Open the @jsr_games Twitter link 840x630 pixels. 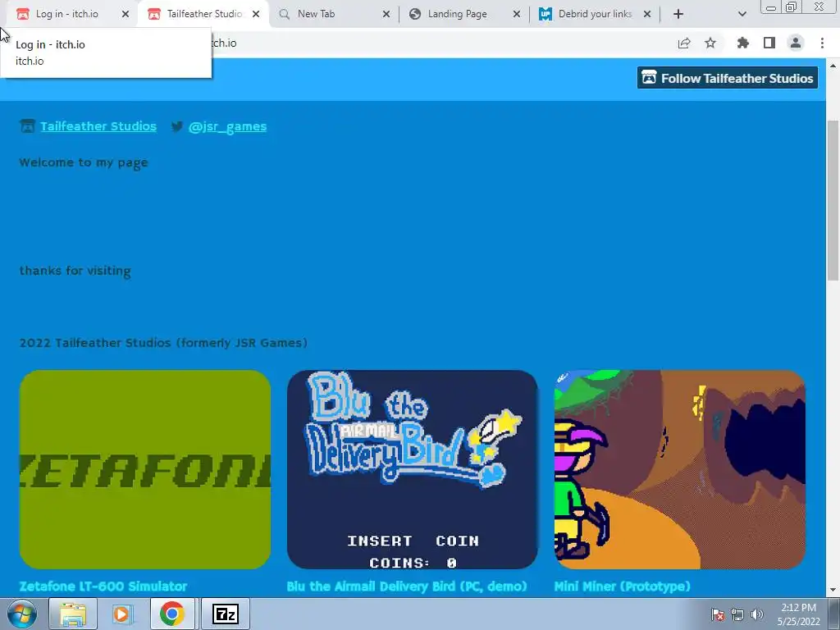click(228, 126)
